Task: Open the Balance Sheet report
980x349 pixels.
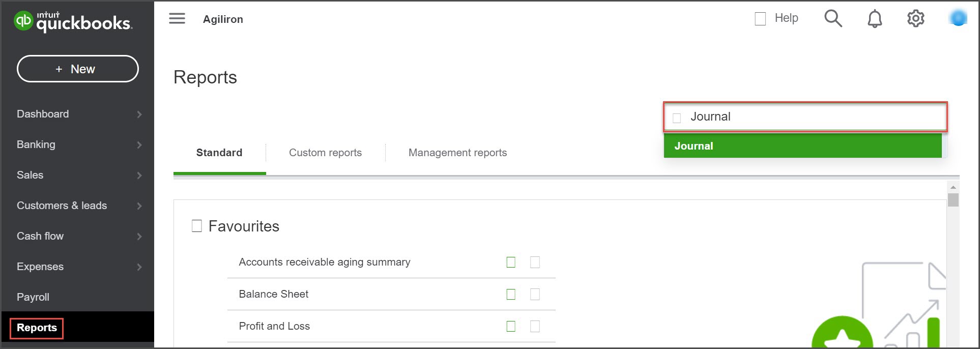Action: (x=274, y=294)
